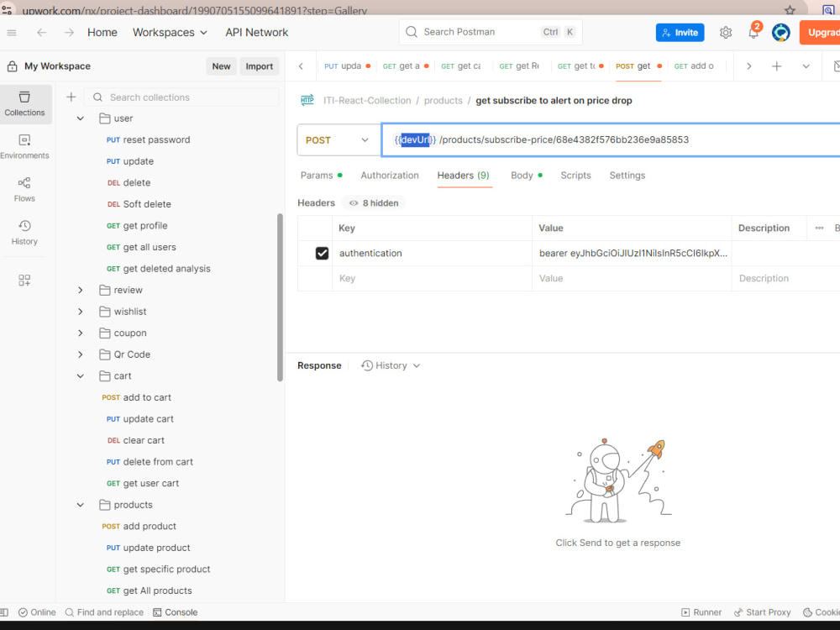Image resolution: width=840 pixels, height=630 pixels.
Task: Switch to the Body tab
Action: (526, 176)
